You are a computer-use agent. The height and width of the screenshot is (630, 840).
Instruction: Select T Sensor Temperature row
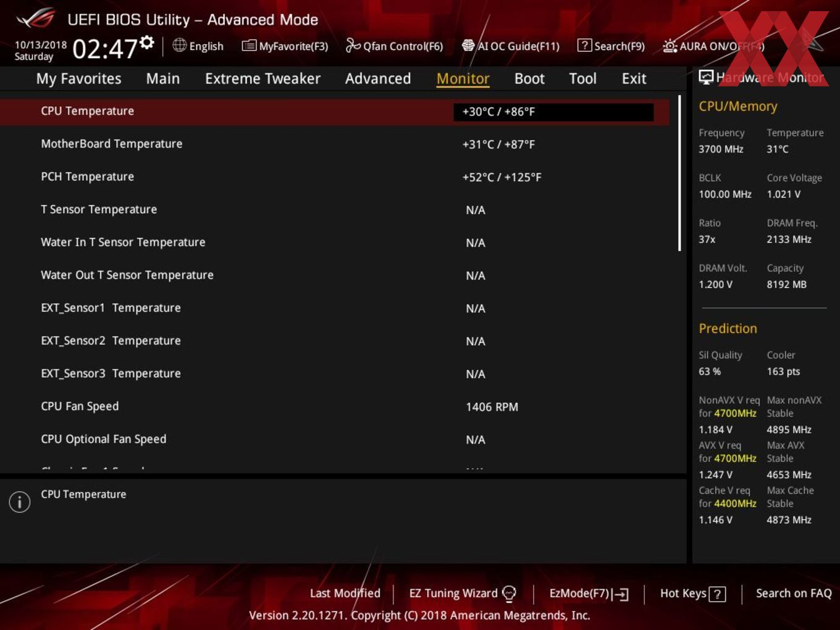[335, 209]
